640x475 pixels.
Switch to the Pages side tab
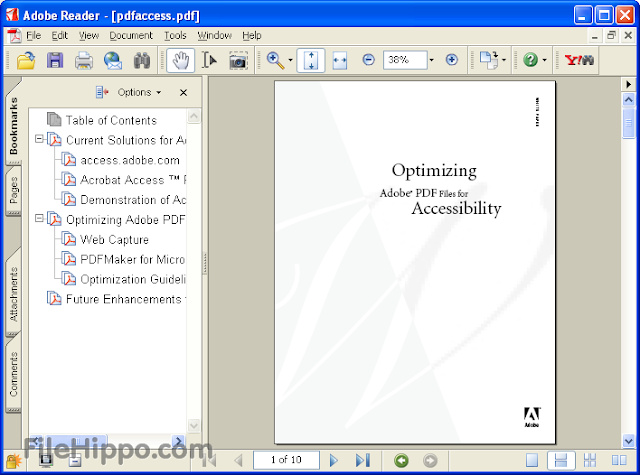(13, 190)
